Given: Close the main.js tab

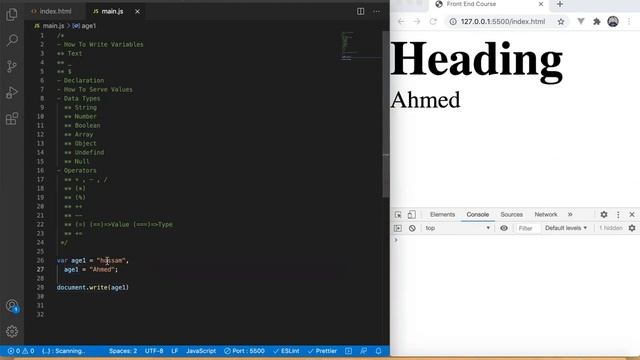Looking at the screenshot, I should (137, 11).
